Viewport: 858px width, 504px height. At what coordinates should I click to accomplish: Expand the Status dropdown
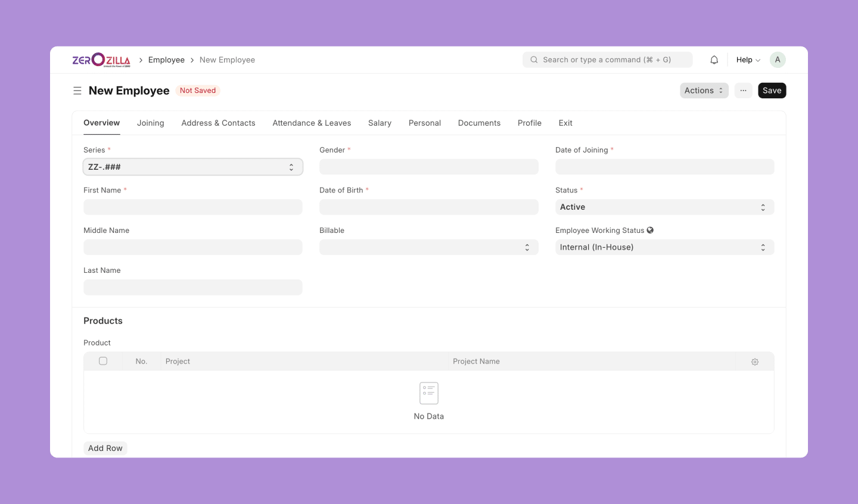664,207
